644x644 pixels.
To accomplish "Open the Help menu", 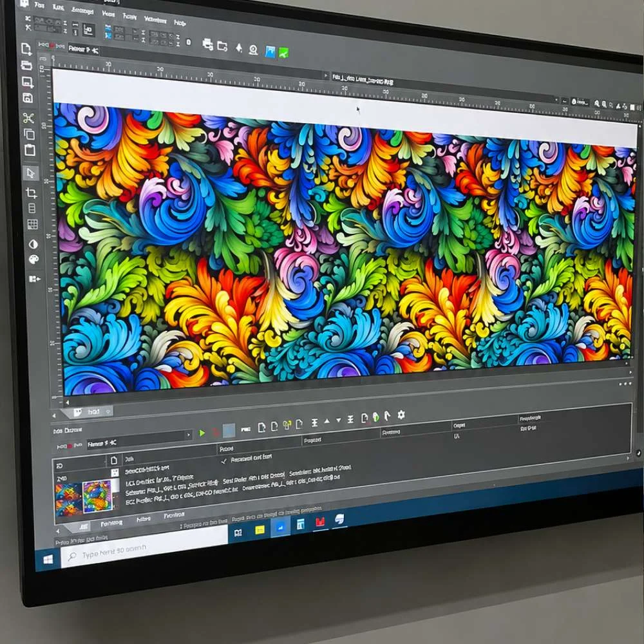I will click(x=180, y=23).
